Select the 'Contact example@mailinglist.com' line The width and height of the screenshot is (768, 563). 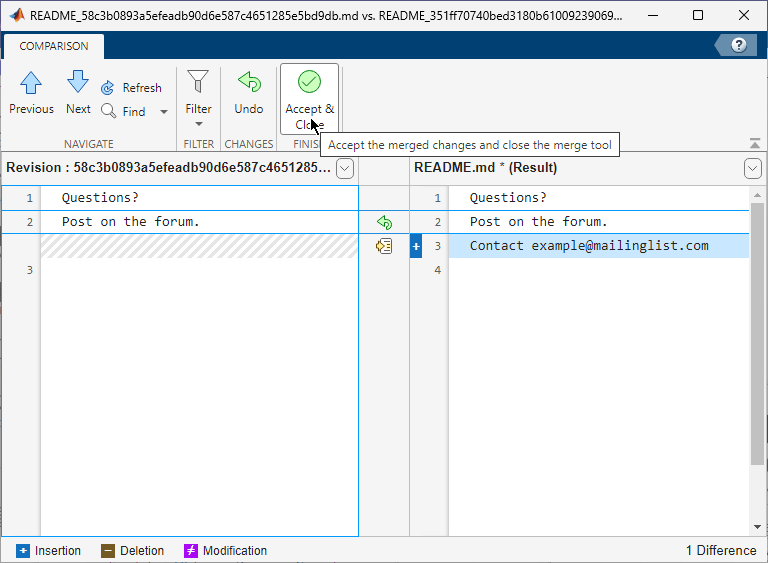click(x=590, y=246)
